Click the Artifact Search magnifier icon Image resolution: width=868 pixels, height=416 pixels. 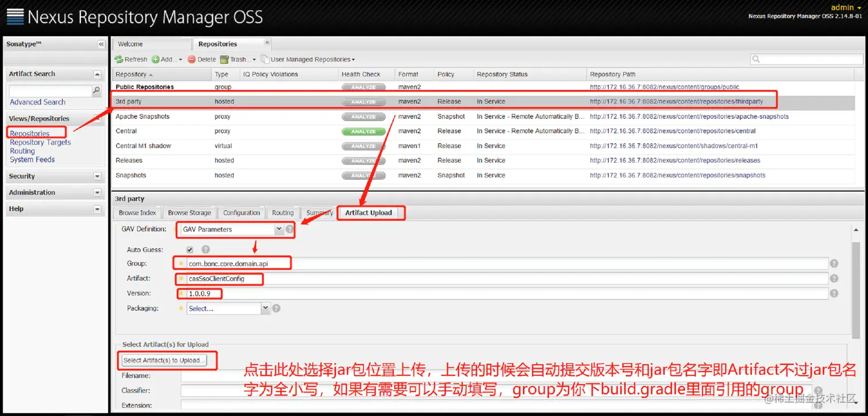pyautogui.click(x=98, y=91)
